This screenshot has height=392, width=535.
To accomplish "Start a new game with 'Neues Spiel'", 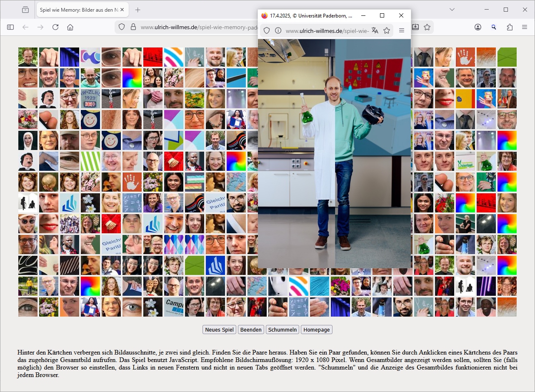I will [x=220, y=330].
